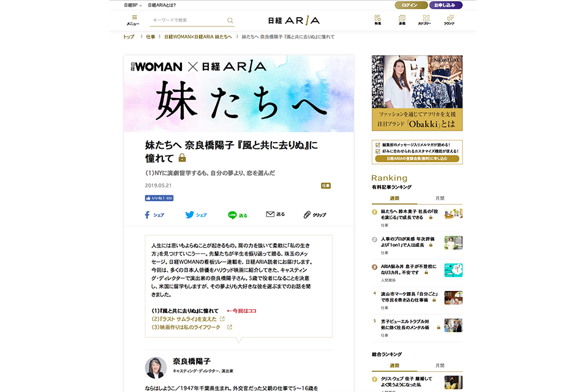Open クリス-ウェブ 佳子 総合ランキング article
The height and width of the screenshot is (392, 588).
click(x=407, y=382)
